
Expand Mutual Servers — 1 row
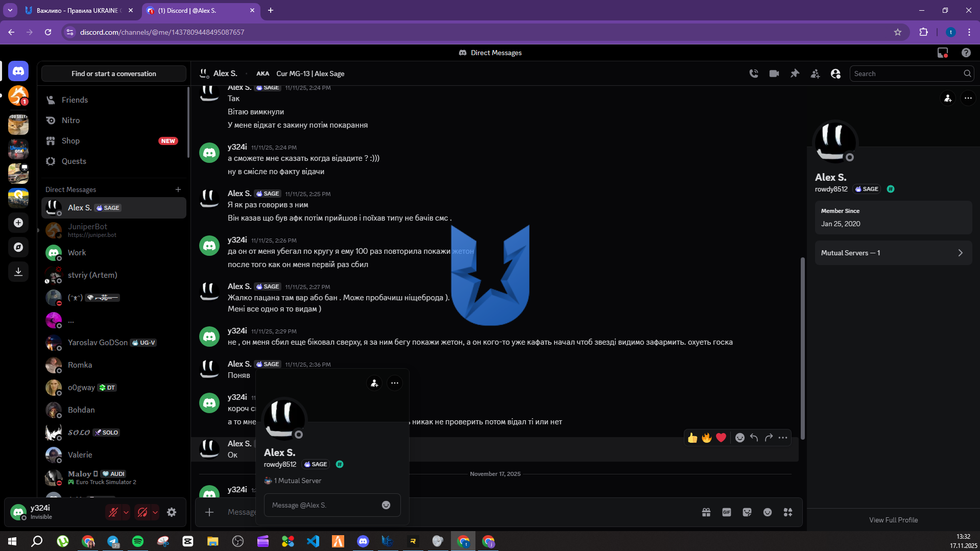pyautogui.click(x=893, y=253)
